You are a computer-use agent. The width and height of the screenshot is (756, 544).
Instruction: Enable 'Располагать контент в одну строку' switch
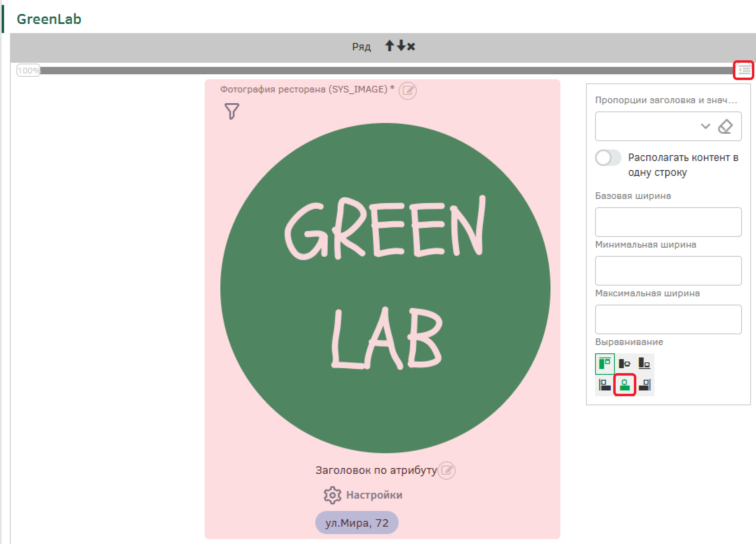tap(608, 158)
